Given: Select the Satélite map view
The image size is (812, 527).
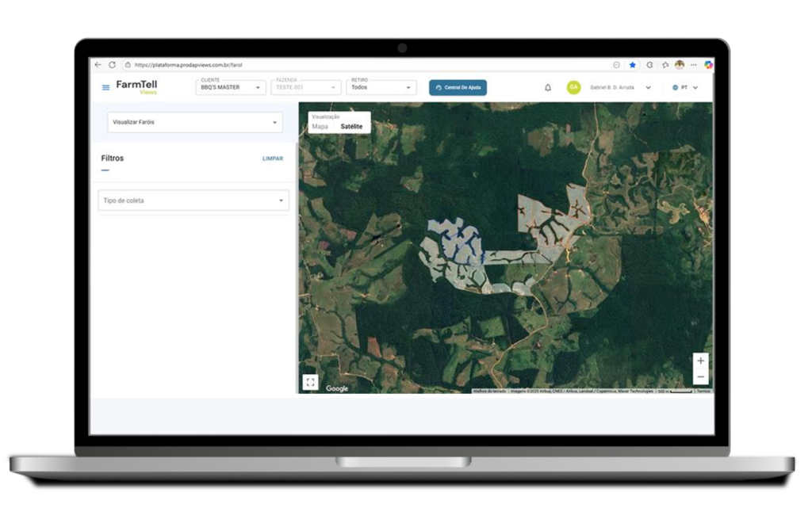Looking at the screenshot, I should [x=351, y=126].
